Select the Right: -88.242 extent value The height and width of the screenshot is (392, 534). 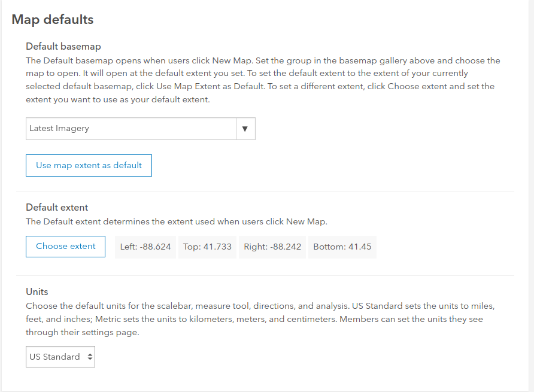click(x=272, y=246)
